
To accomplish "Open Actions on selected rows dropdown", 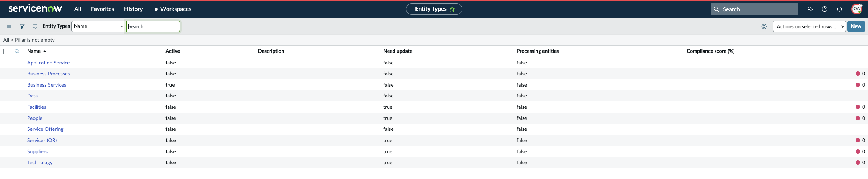I will pos(809,26).
